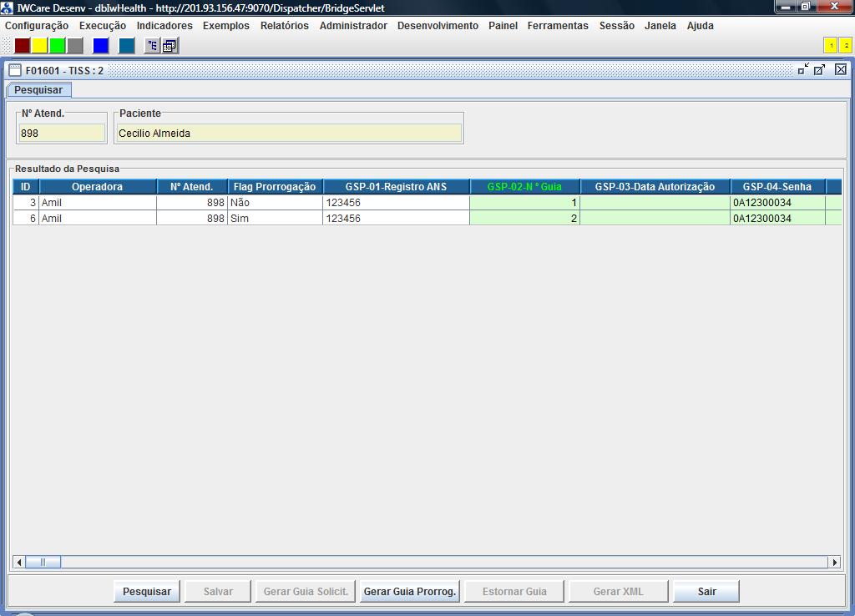Viewport: 855px width, 616px height.
Task: Maximize the F01601 TISS internal window
Action: (x=820, y=69)
